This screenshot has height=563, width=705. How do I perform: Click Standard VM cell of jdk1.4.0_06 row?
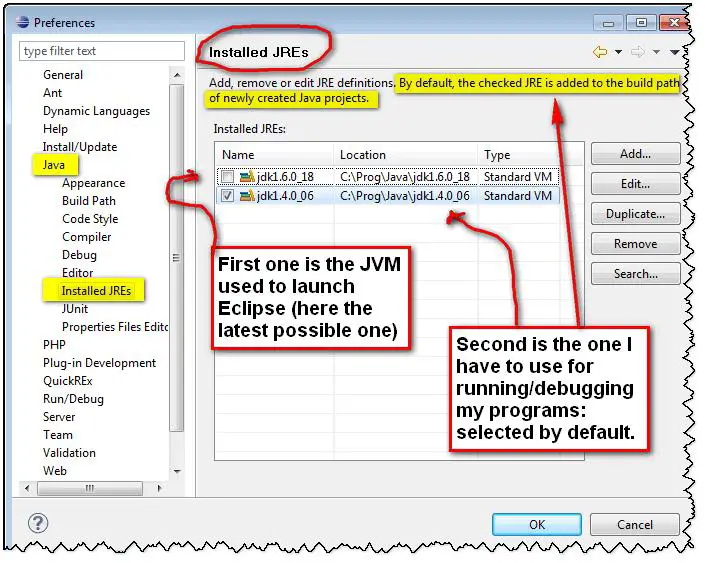click(x=518, y=196)
